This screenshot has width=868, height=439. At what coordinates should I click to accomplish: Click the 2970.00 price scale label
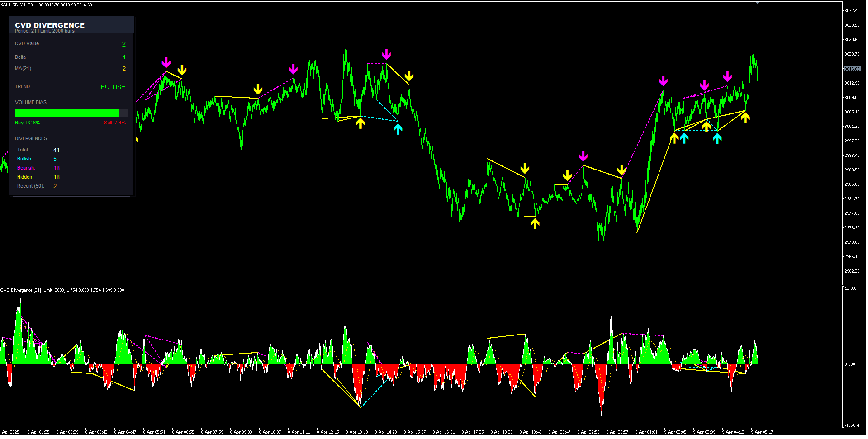click(853, 242)
